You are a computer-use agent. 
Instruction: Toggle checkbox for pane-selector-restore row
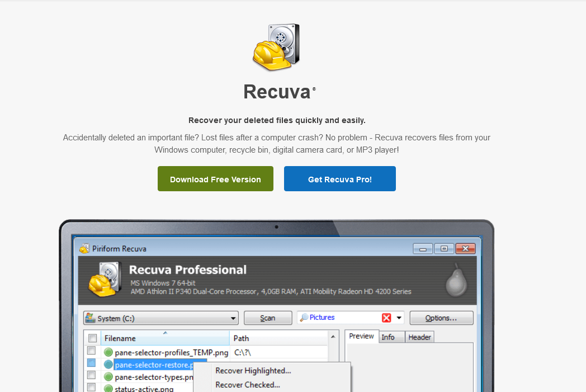(91, 363)
